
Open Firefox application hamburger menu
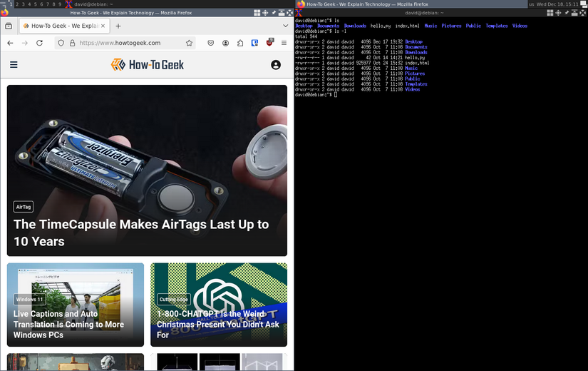[x=284, y=43]
